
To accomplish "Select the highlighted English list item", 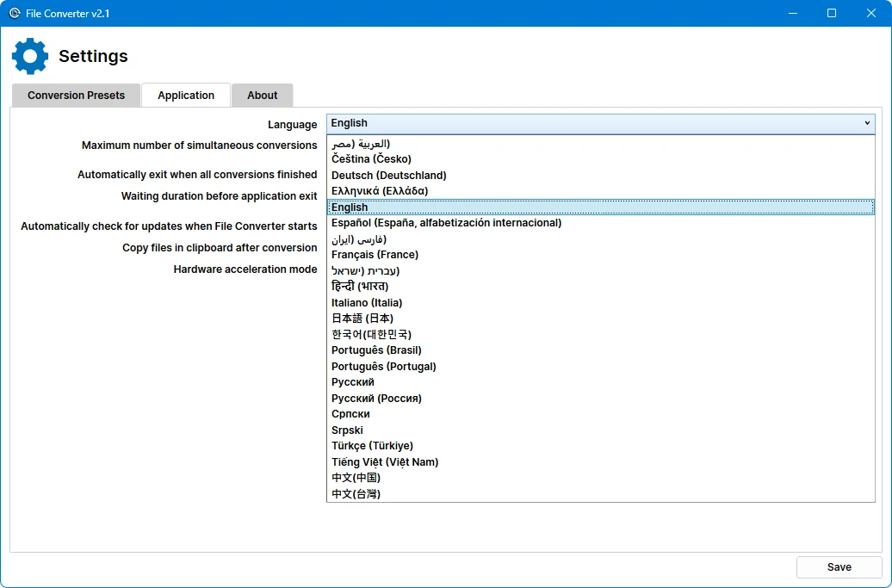I will pos(350,207).
